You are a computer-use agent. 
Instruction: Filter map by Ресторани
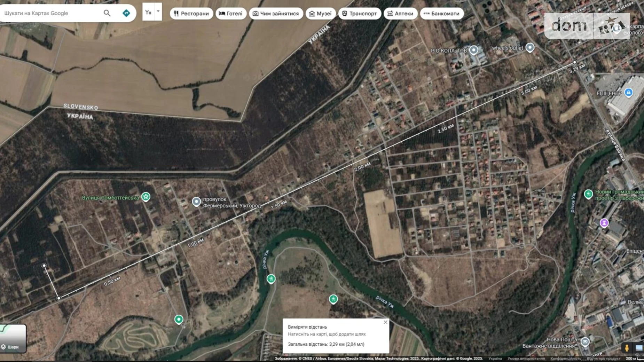click(x=191, y=14)
